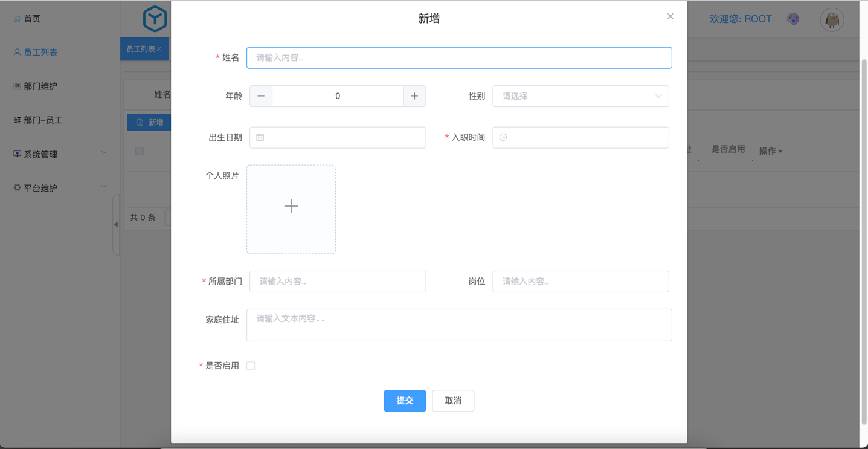Click the user avatar icon
The image size is (868, 449).
832,20
